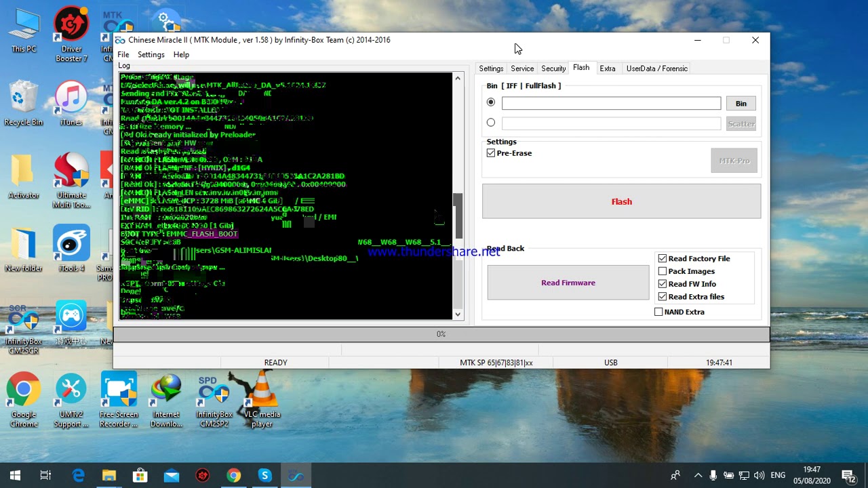Screen dimensions: 868x488
Task: Switch to the Service tab
Action: pos(522,68)
